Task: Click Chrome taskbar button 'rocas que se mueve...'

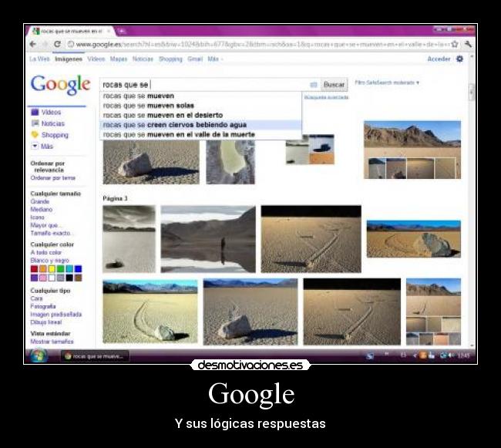Action: click(95, 356)
